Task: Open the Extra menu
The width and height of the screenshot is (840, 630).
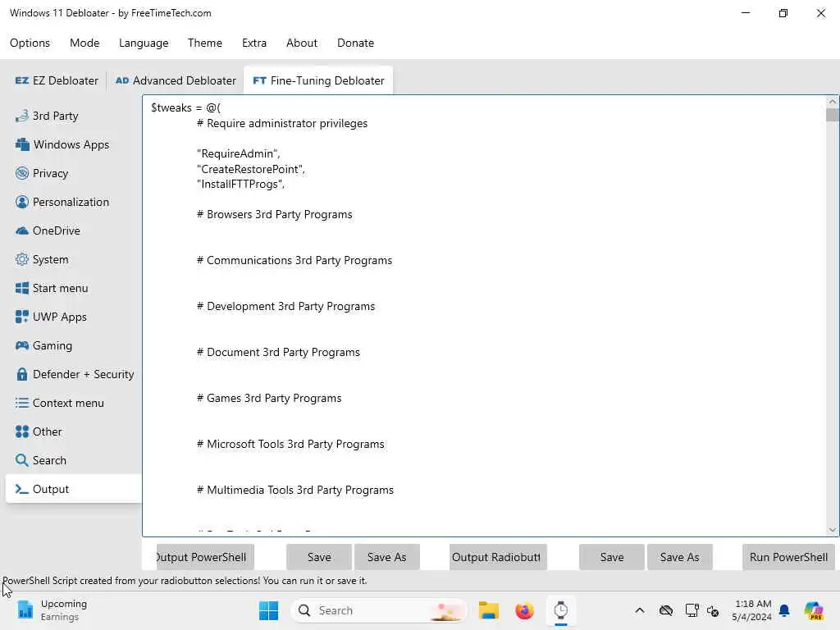Action: pos(254,43)
